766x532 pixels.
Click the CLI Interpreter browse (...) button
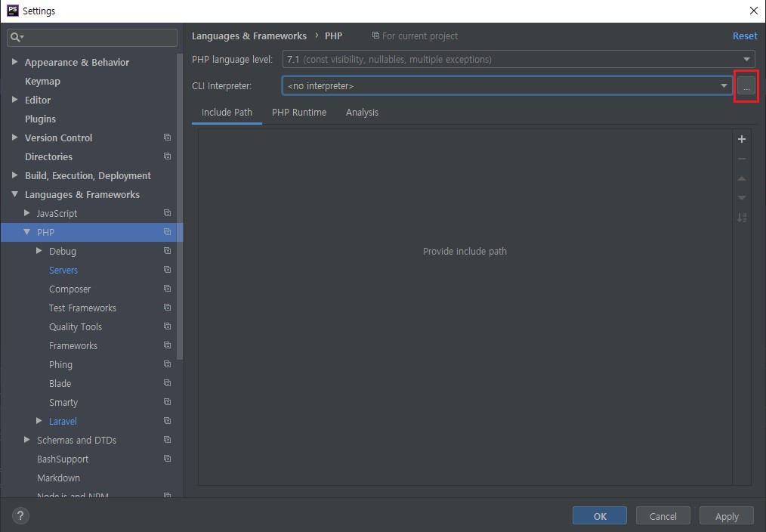[746, 86]
